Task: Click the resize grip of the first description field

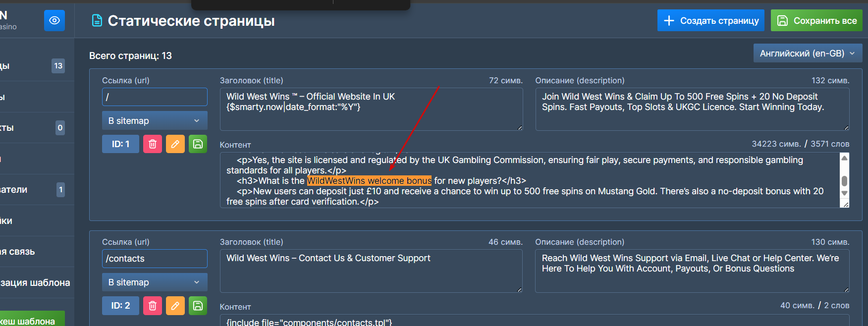Action: (846, 128)
